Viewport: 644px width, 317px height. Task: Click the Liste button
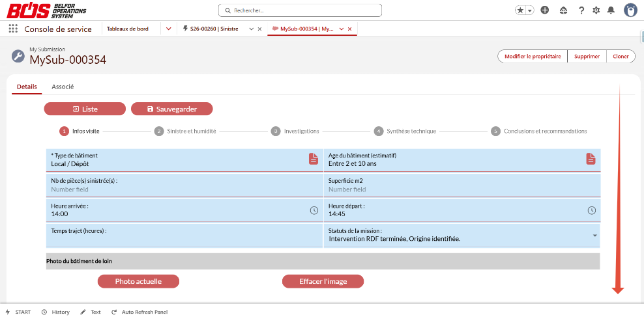pyautogui.click(x=85, y=109)
